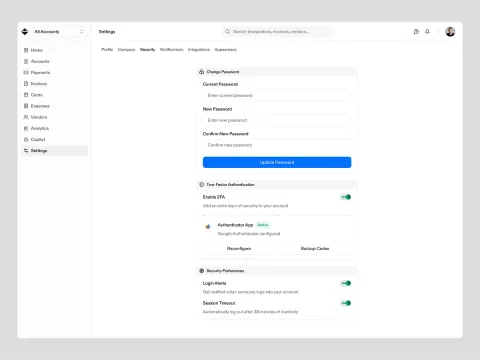This screenshot has width=480, height=360.
Task: Click the Confirm New Password field
Action: (x=277, y=145)
